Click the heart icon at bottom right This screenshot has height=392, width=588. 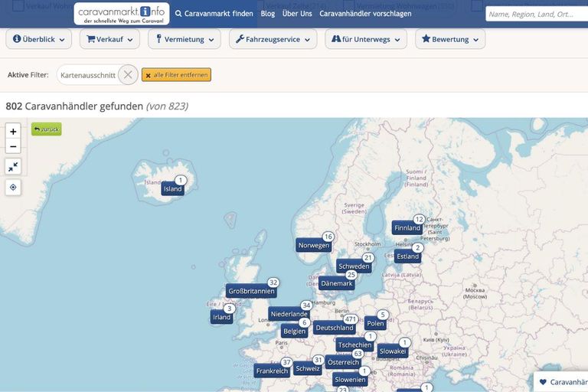click(x=543, y=382)
